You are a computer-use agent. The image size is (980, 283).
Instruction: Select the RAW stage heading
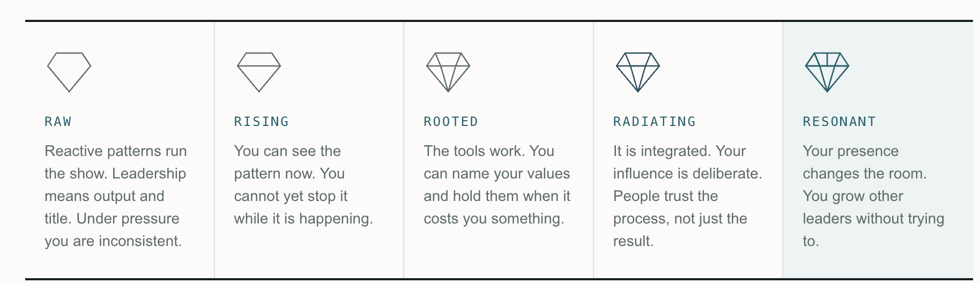pos(58,122)
